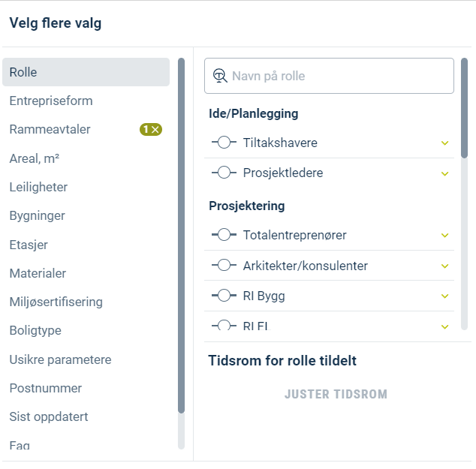Viewport: 476px width, 469px height.
Task: Toggle the RI Bygg role switch
Action: (224, 296)
